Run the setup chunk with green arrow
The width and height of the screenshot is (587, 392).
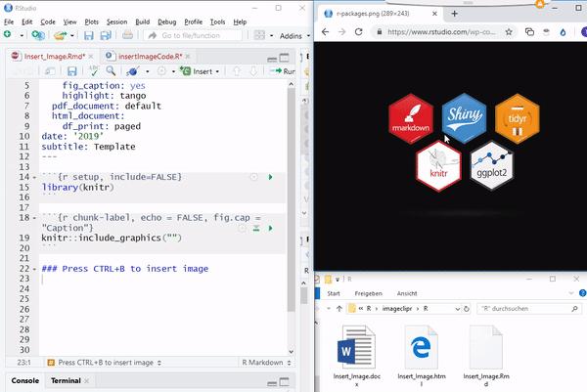(270, 177)
